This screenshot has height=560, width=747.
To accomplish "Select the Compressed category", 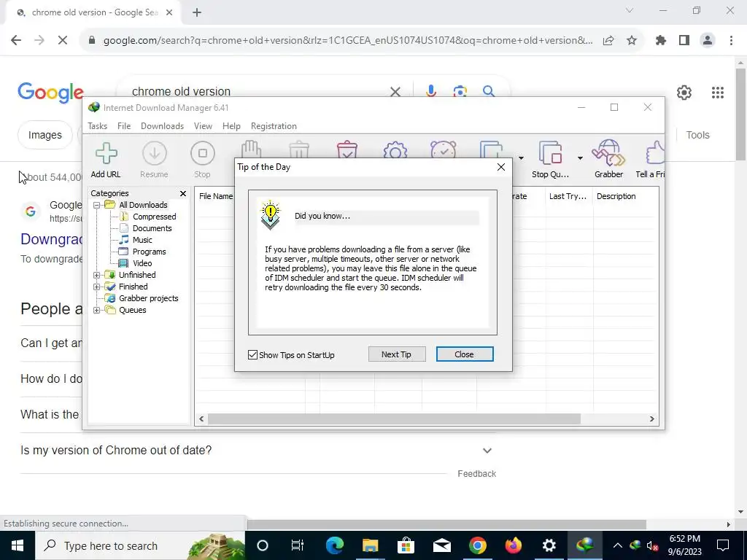I will [x=155, y=217].
